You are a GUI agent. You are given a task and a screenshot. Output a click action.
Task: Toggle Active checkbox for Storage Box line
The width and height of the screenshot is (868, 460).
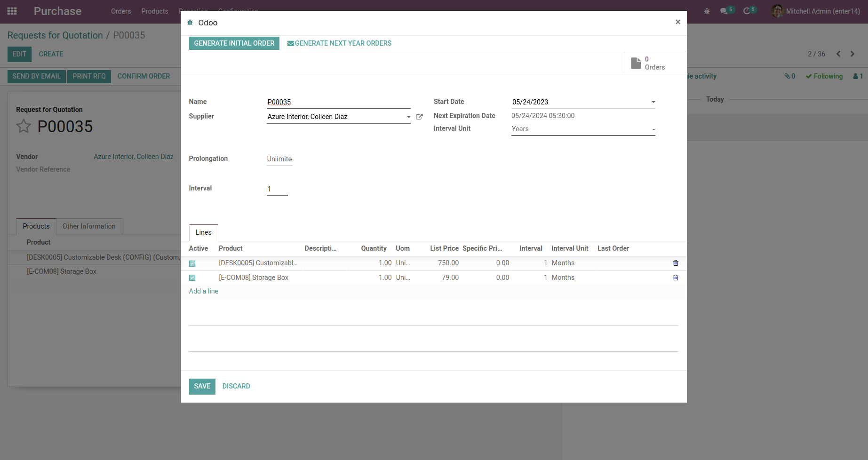192,278
